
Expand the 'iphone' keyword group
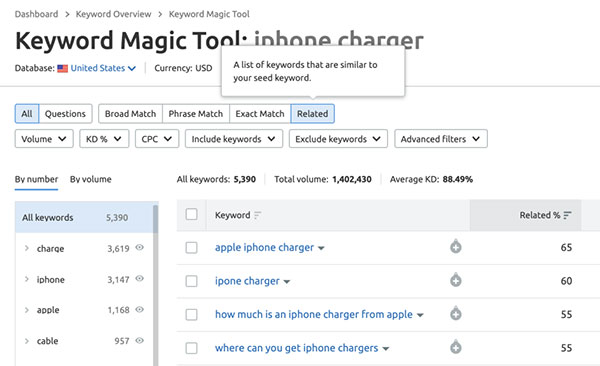pos(26,279)
